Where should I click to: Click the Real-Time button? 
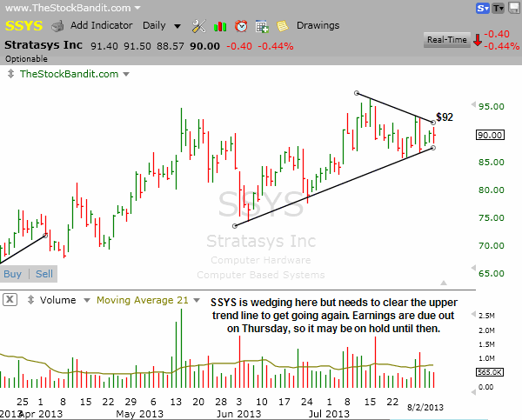tap(445, 39)
